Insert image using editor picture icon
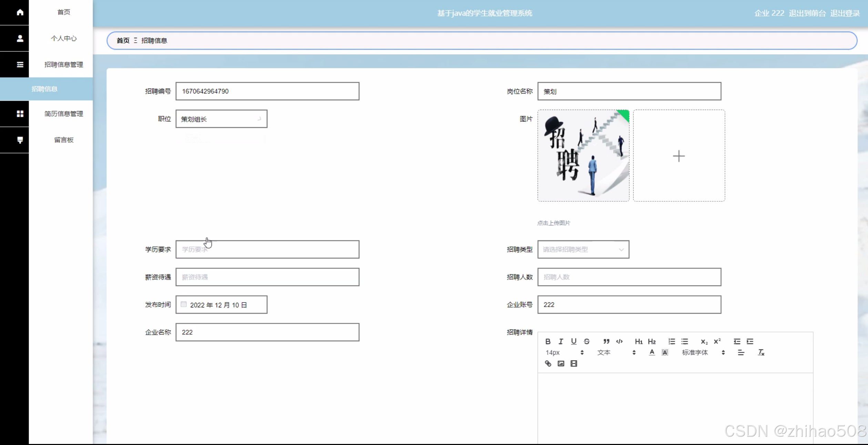Image resolution: width=868 pixels, height=445 pixels. [561, 363]
